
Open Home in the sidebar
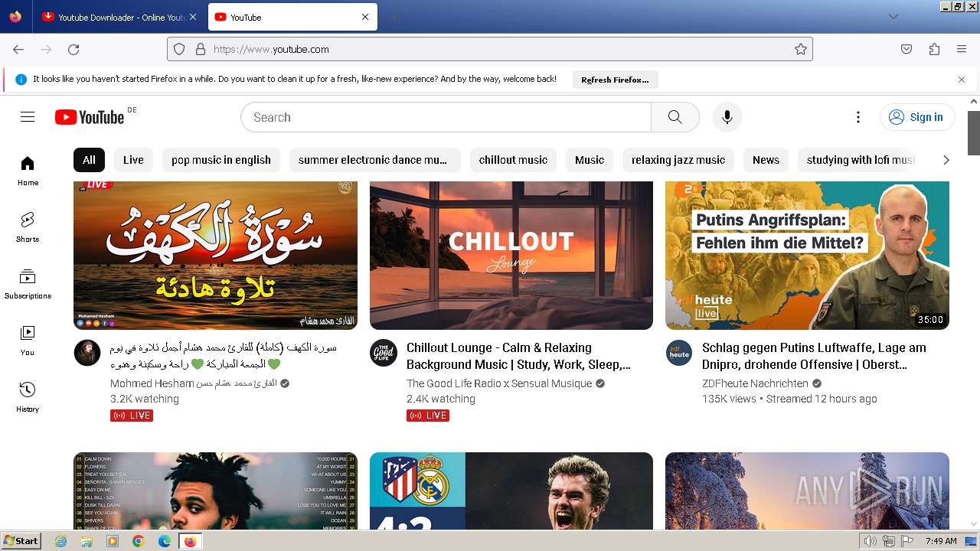coord(28,171)
